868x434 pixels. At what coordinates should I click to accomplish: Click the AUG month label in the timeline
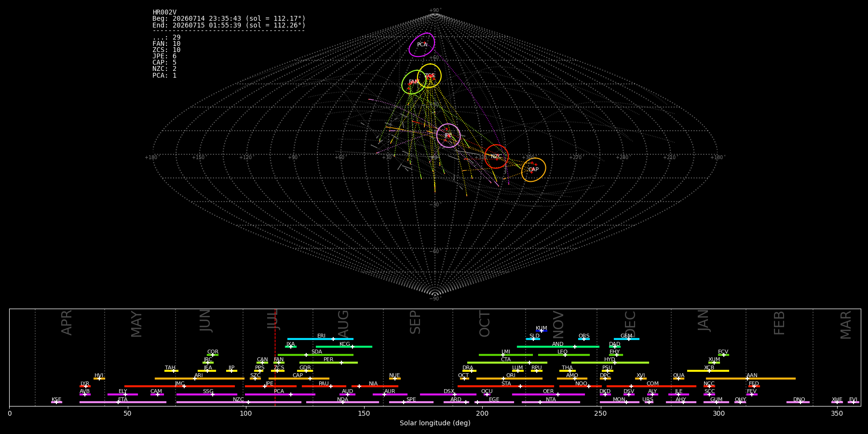343,324
